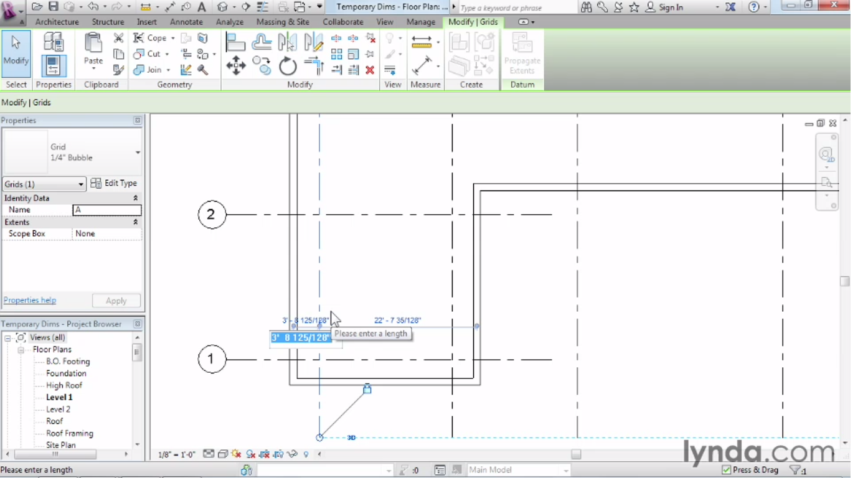Switch to the Massing & Site tab

[283, 22]
